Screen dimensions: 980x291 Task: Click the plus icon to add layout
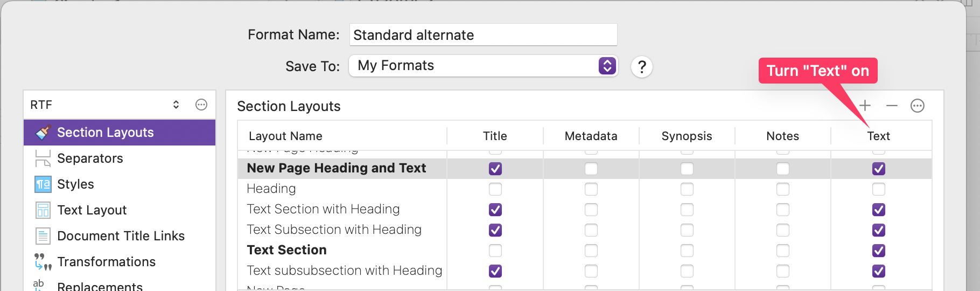[865, 106]
